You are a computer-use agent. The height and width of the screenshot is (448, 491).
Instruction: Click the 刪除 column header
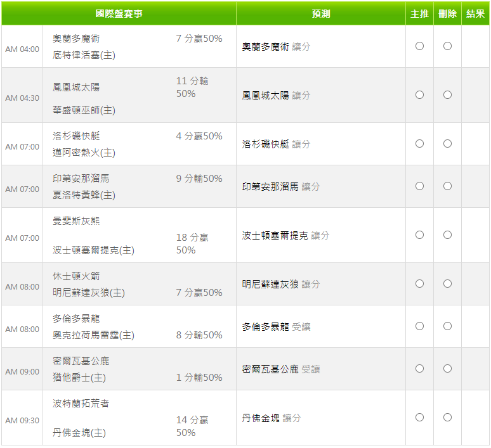(x=447, y=13)
